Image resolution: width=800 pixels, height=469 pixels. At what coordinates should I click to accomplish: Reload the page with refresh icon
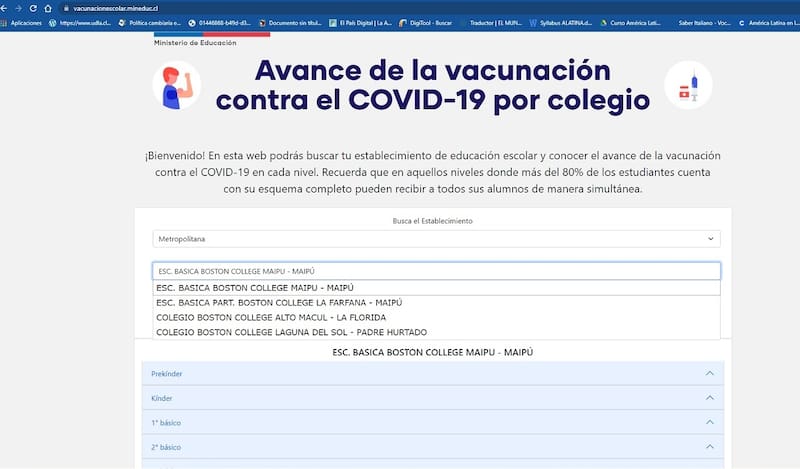point(33,7)
